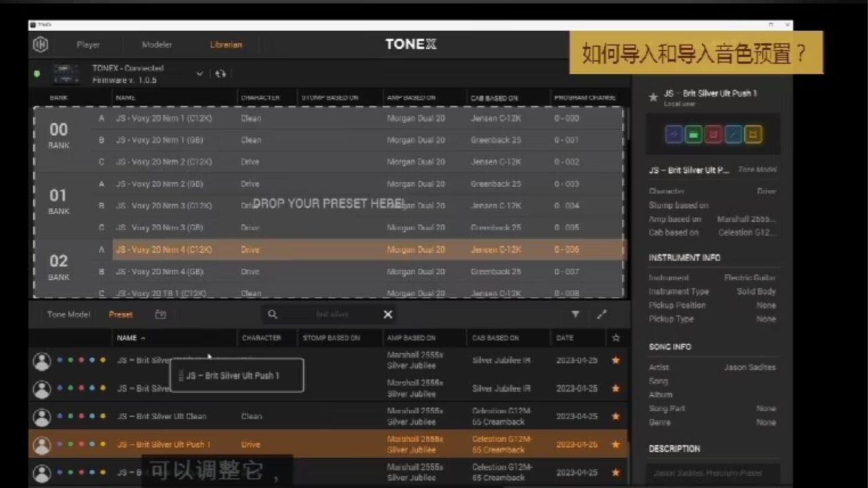This screenshot has width=868, height=488.
Task: Click the magnifier search icon
Action: point(273,314)
